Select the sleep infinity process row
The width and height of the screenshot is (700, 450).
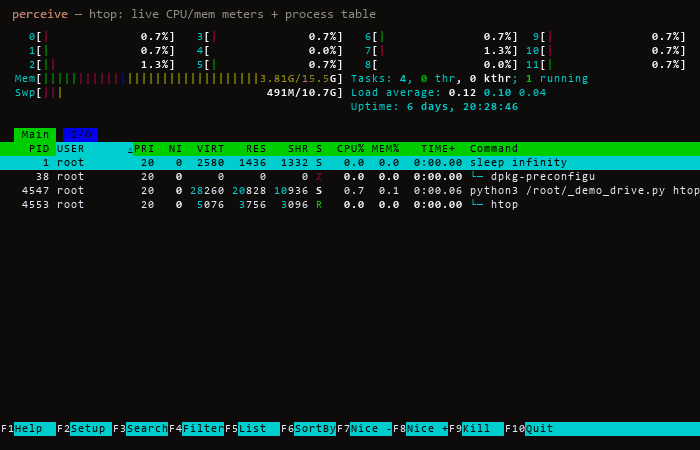[x=350, y=162]
